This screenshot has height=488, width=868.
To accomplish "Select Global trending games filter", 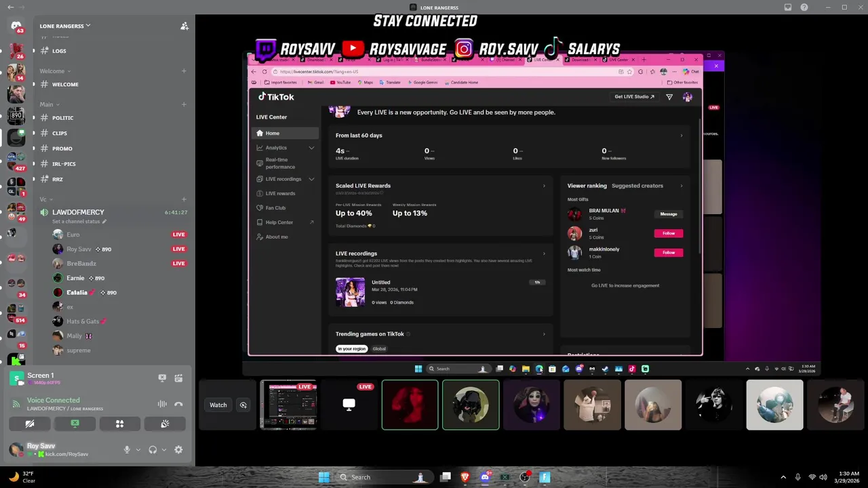I will pyautogui.click(x=379, y=348).
